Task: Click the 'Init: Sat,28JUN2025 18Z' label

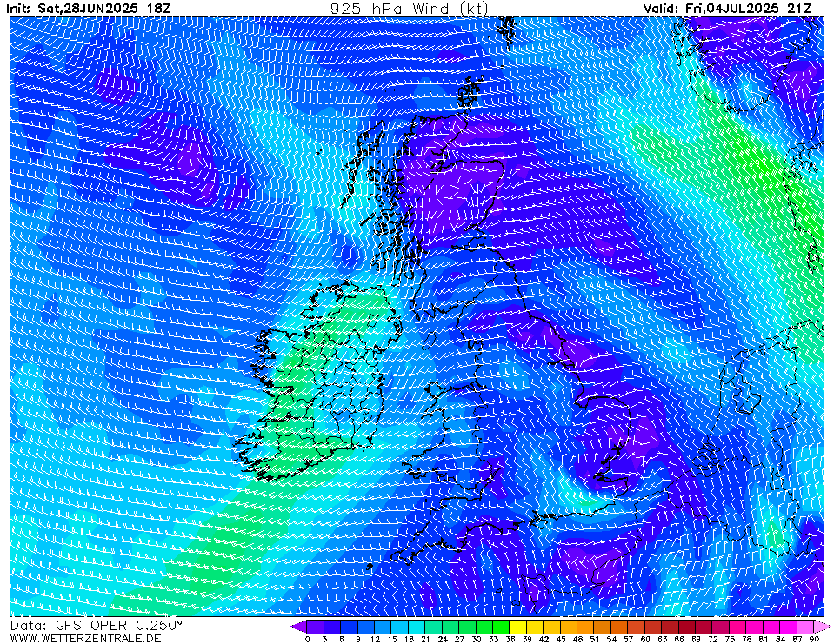Action: [89, 8]
